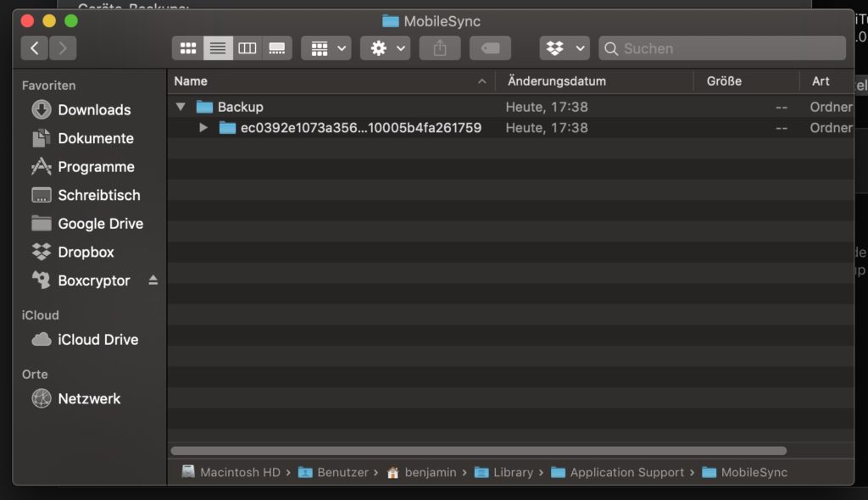Click the Share toolbar button
868x500 pixels.
(x=440, y=48)
